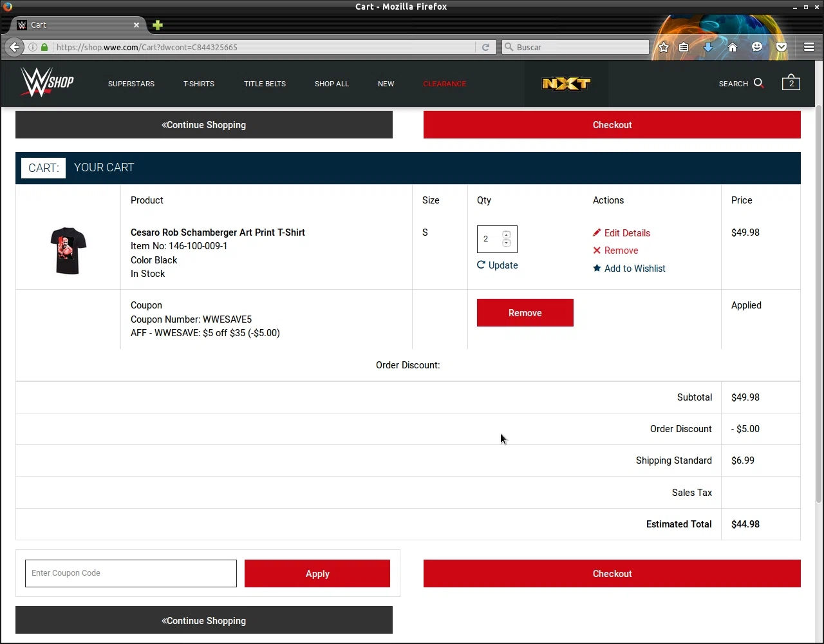Focus the Enter Coupon Code field
The width and height of the screenshot is (824, 644).
(x=131, y=573)
